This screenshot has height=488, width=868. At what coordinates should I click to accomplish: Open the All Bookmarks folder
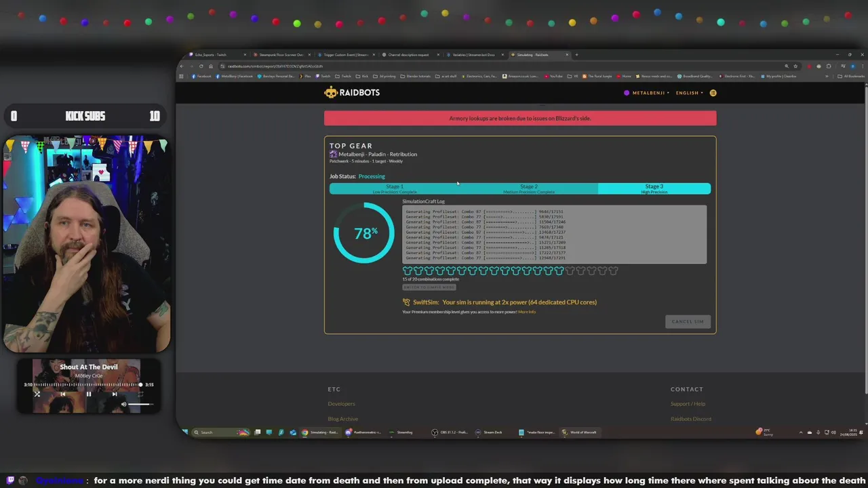[x=851, y=76]
